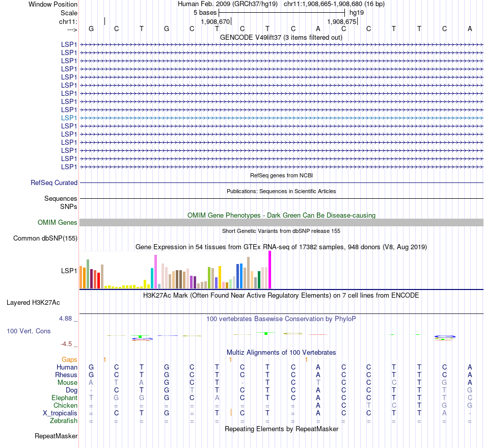Click the 'Gene Expression in 54 tissues' title

click(281, 247)
